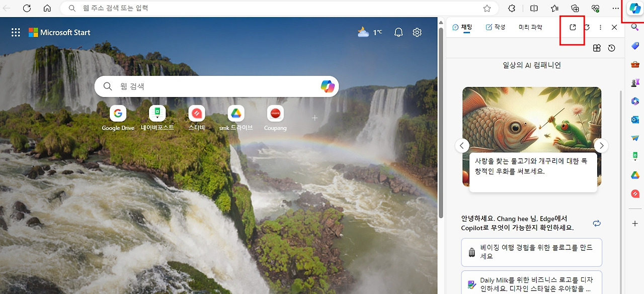
Task: Open weather widget showing 1°C
Action: coord(370,32)
